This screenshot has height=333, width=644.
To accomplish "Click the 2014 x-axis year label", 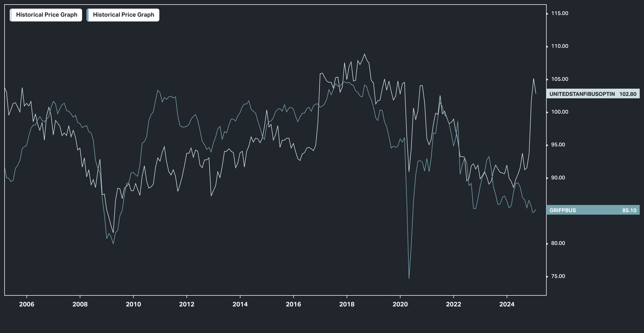I will [x=240, y=304].
